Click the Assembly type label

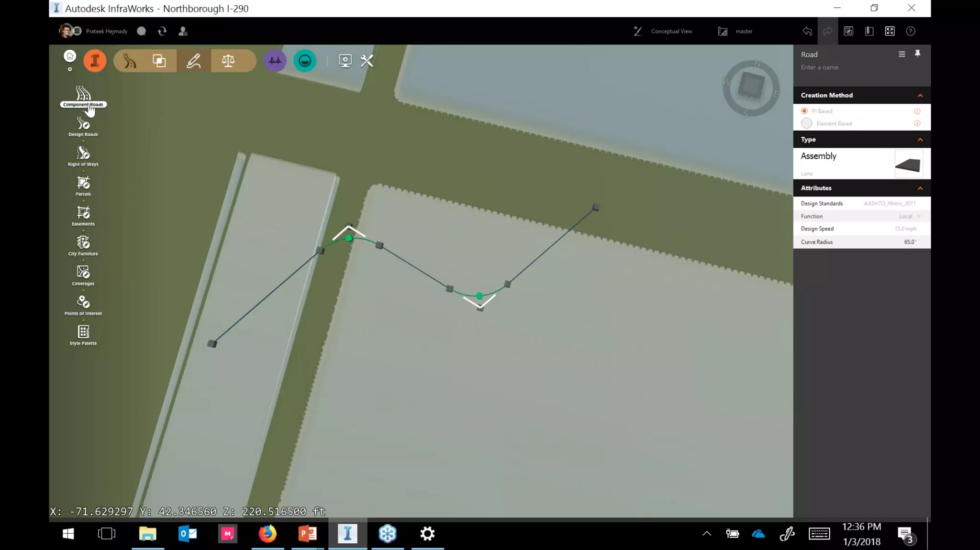[x=818, y=156]
